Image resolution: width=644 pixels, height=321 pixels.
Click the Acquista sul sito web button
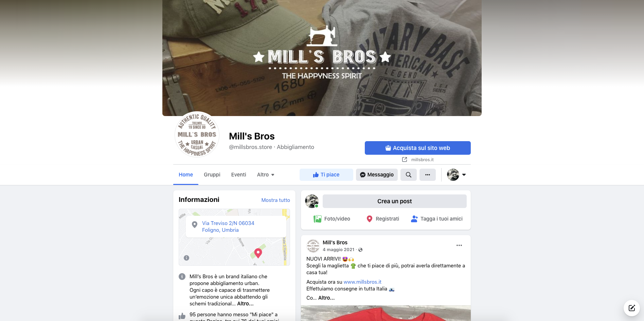click(417, 148)
